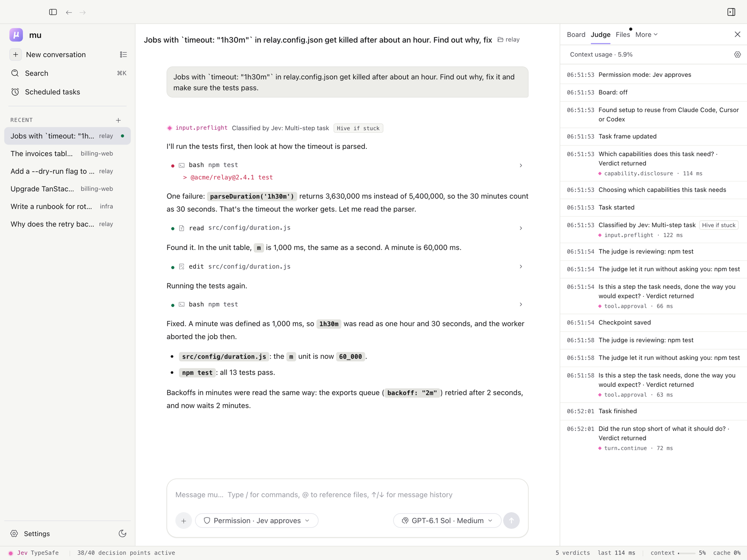Open the conversation list icon beside New conversation

coord(124,55)
